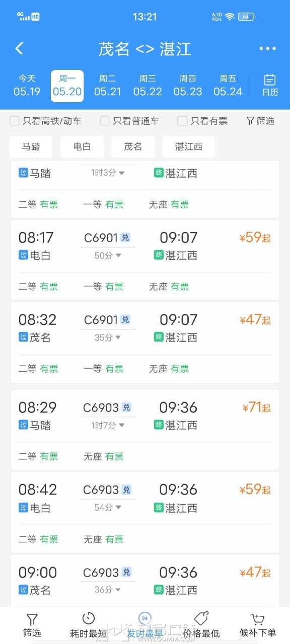Tap the back arrow icon
290x644 pixels.
click(19, 48)
